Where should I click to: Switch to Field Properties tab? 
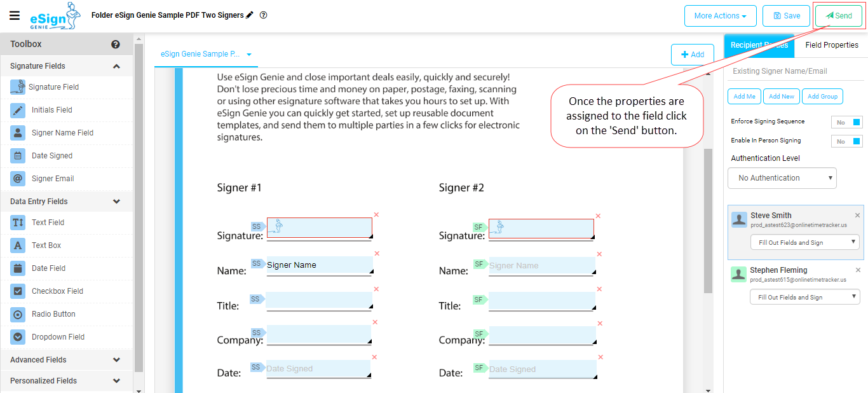coord(832,45)
